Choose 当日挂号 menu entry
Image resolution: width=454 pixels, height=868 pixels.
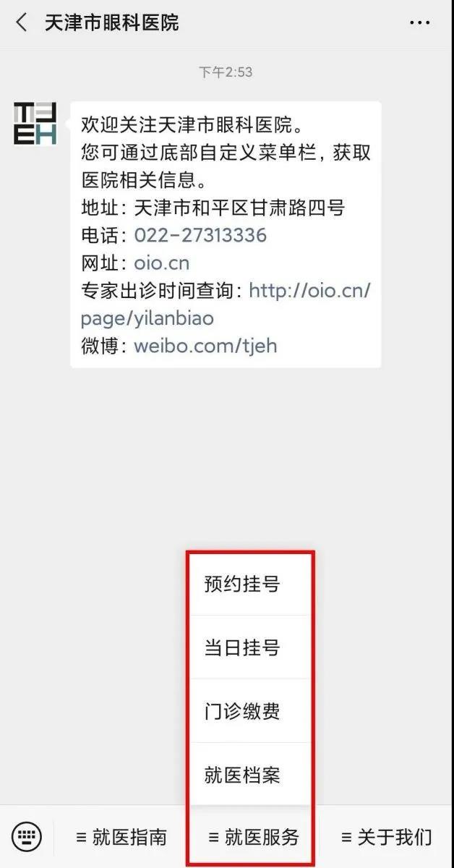click(242, 647)
